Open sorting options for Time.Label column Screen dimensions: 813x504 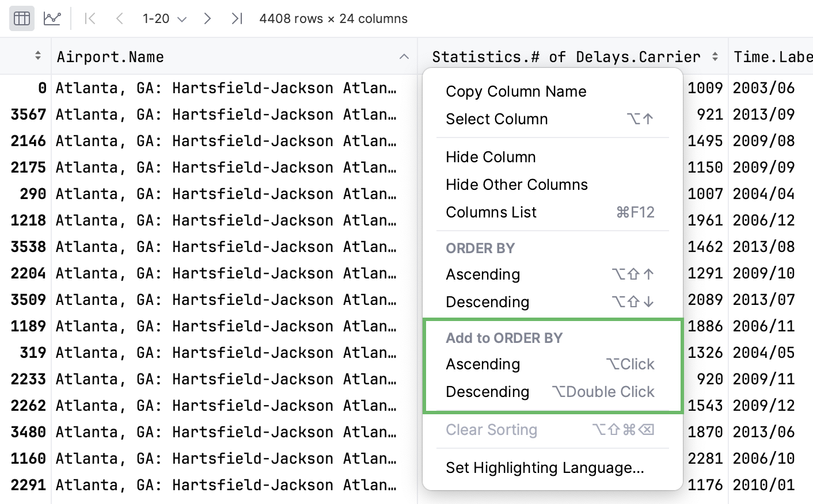(x=772, y=56)
